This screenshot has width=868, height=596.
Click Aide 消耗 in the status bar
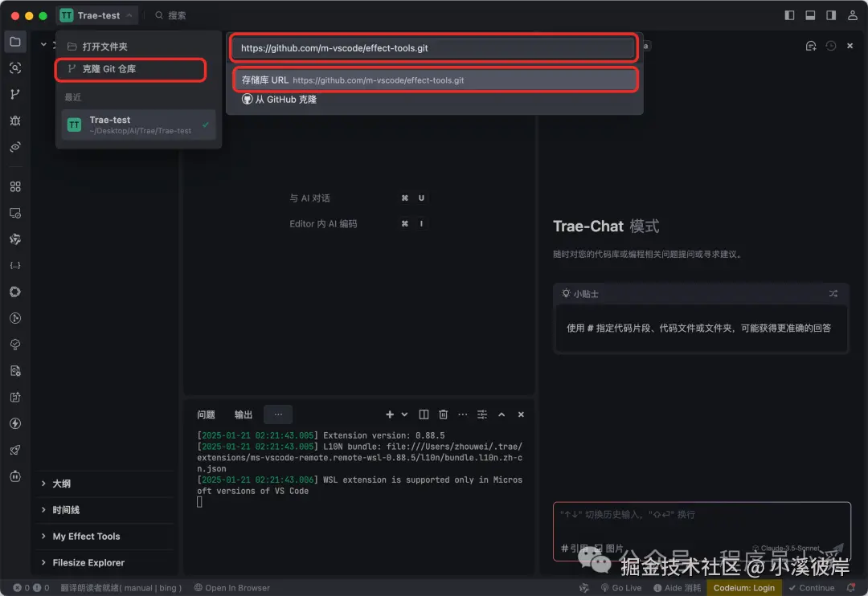[677, 588]
